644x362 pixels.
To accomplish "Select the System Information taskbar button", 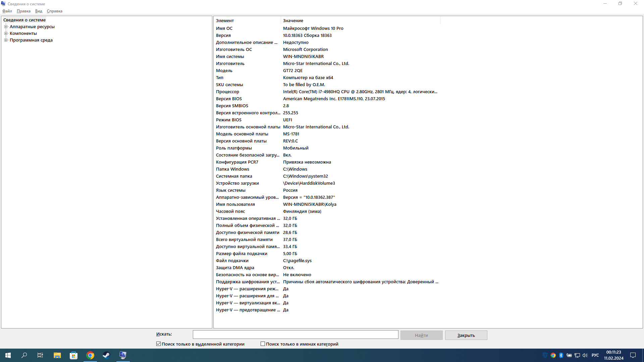I will (x=123, y=355).
